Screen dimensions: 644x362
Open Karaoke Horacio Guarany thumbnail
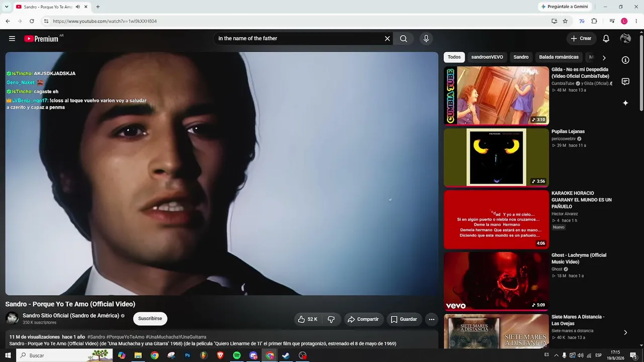click(x=496, y=219)
